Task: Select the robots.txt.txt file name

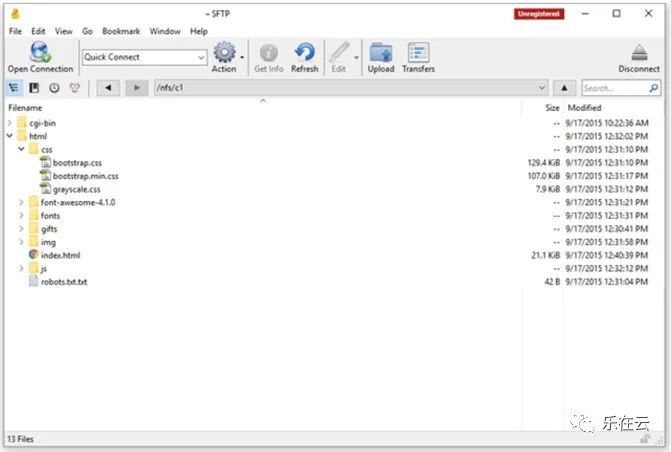Action: pos(64,282)
